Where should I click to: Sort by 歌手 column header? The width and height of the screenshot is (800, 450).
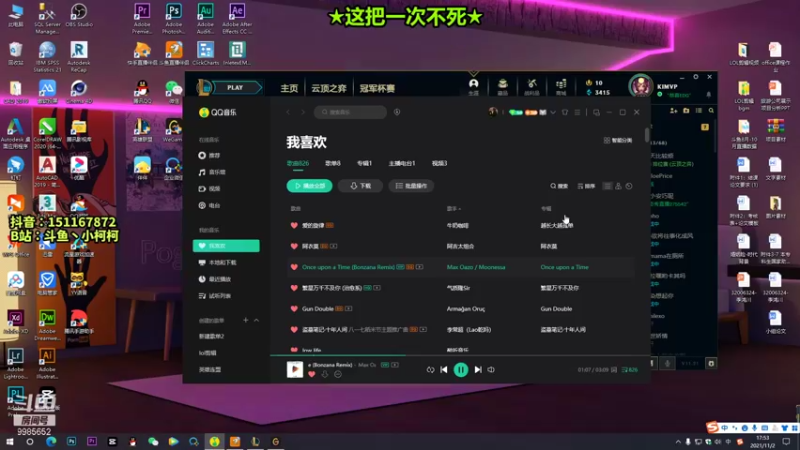[x=454, y=209]
